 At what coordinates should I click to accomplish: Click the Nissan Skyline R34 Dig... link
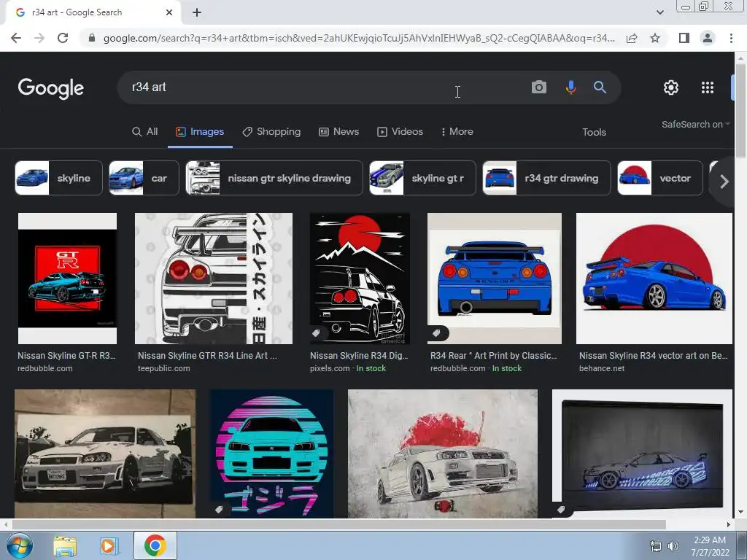click(x=359, y=356)
